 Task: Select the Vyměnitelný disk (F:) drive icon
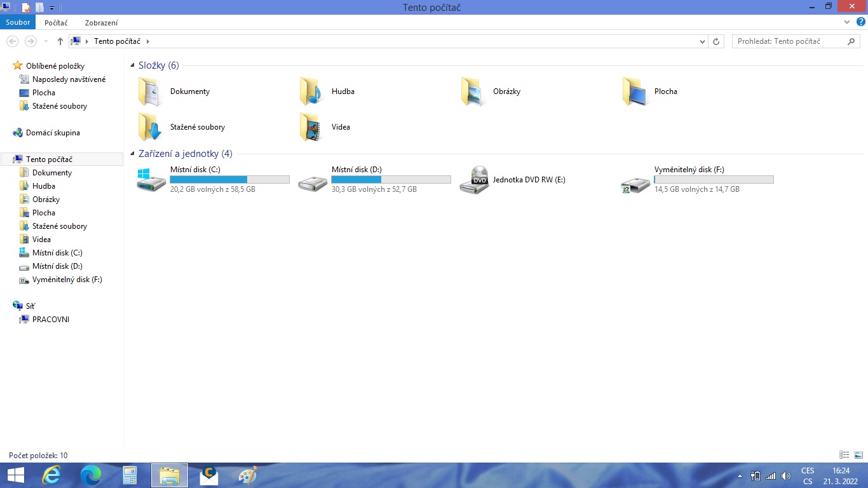[x=635, y=184]
